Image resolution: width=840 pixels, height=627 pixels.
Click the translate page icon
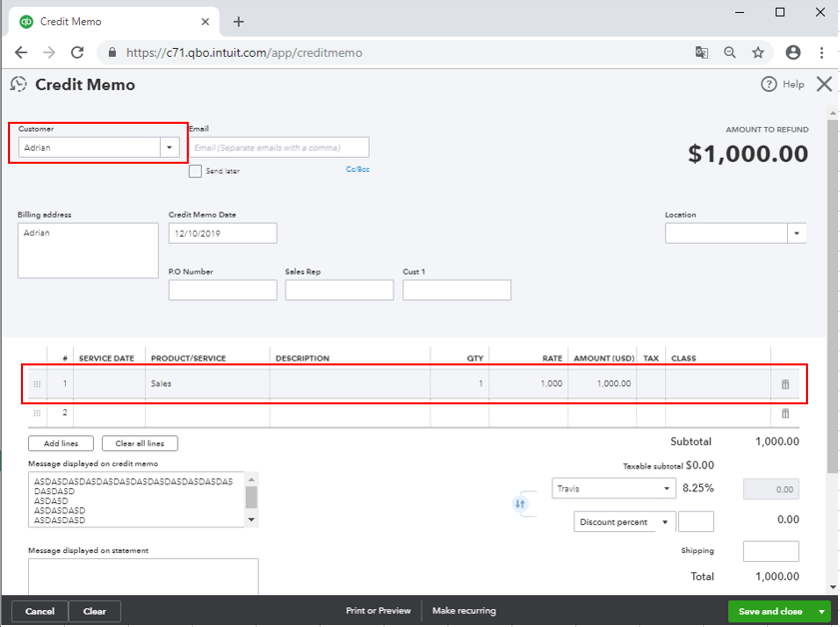click(701, 53)
